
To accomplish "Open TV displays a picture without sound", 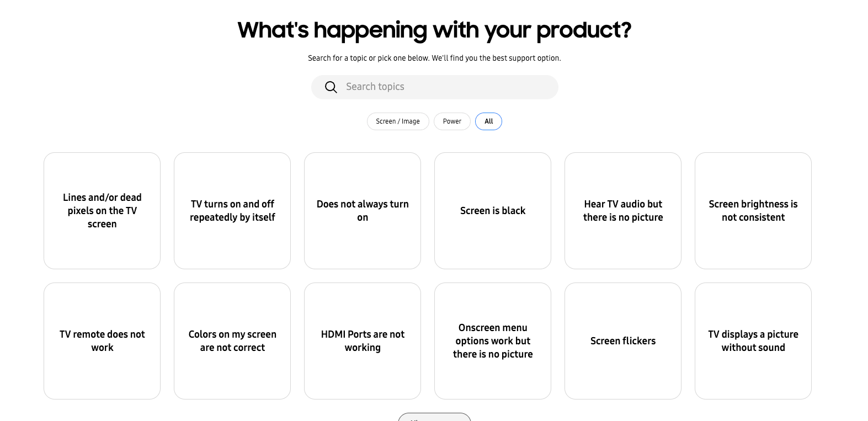I will [753, 341].
